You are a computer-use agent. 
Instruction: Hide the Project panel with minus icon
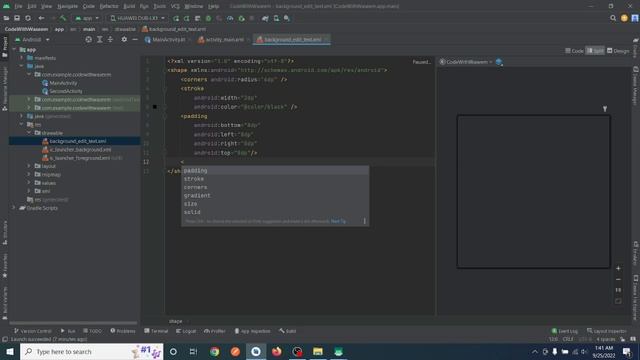click(135, 39)
